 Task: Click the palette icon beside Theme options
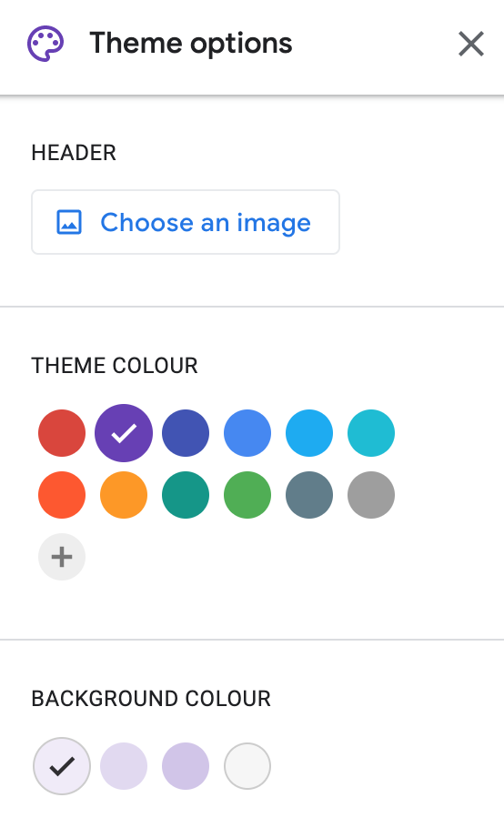[45, 44]
